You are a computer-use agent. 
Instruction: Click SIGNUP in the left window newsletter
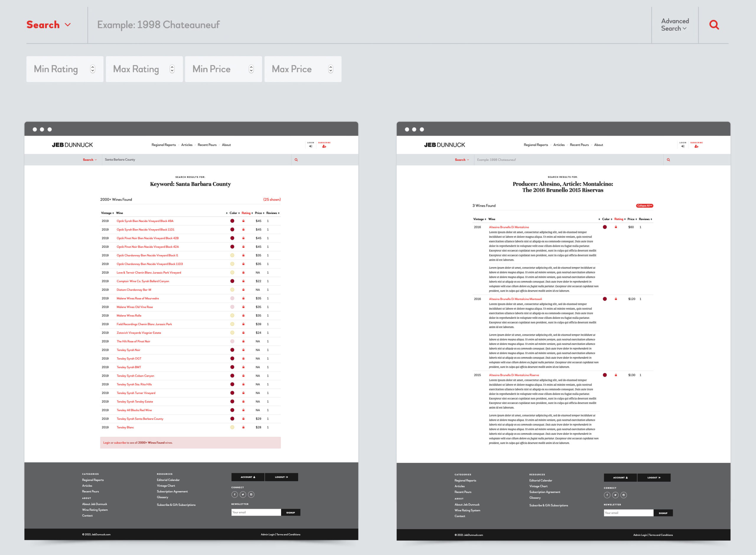[x=291, y=512]
